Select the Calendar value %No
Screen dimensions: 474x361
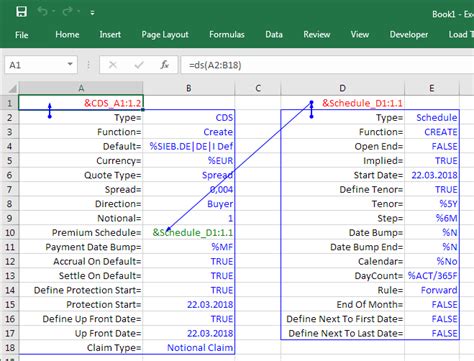[432, 261]
